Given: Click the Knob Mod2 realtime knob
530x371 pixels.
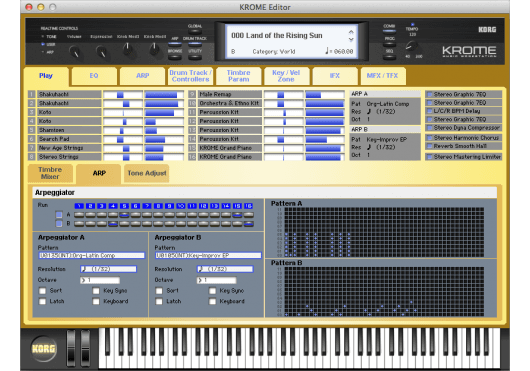Looking at the screenshot, I should point(154,50).
